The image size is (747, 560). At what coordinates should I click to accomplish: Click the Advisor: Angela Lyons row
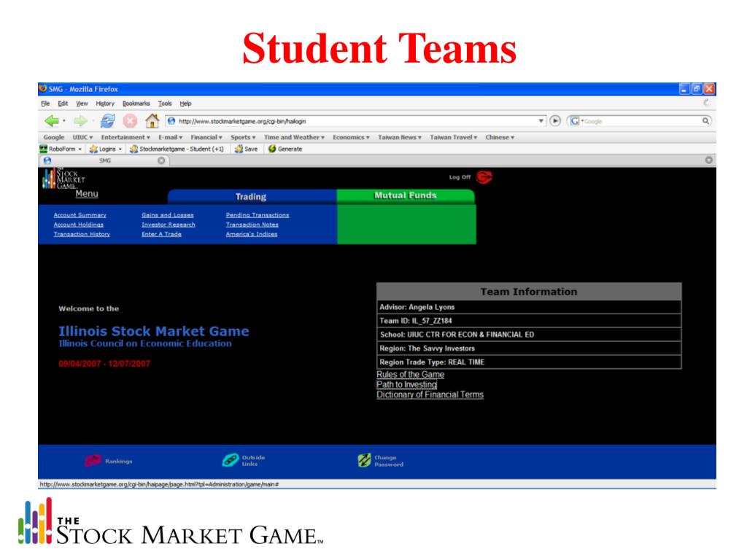(x=529, y=307)
